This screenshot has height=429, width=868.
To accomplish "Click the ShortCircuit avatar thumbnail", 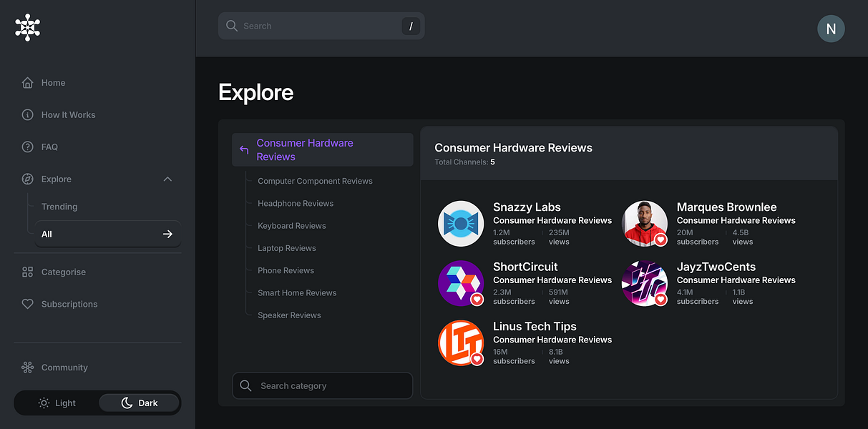I will click(461, 283).
